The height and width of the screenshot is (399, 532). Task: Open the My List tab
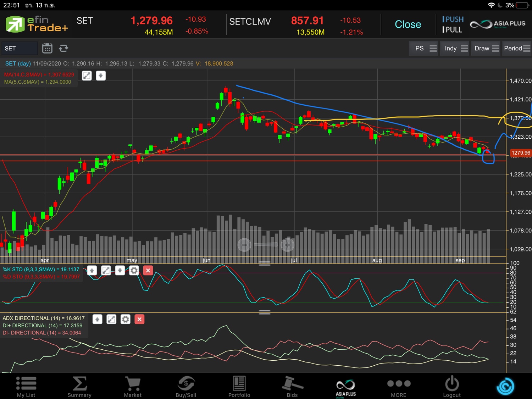click(x=26, y=386)
